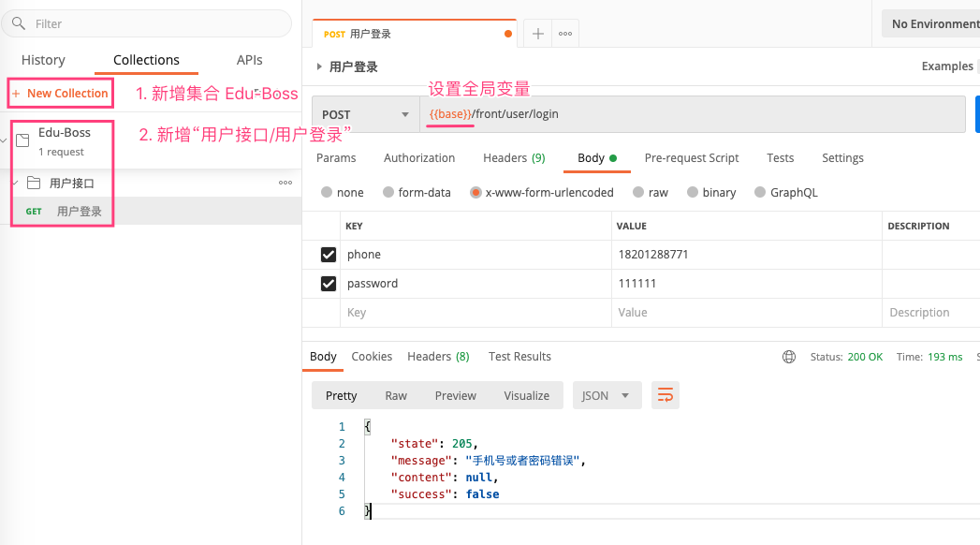Click the network globe icon near Status
Screen dimensions: 980x545
pos(789,357)
